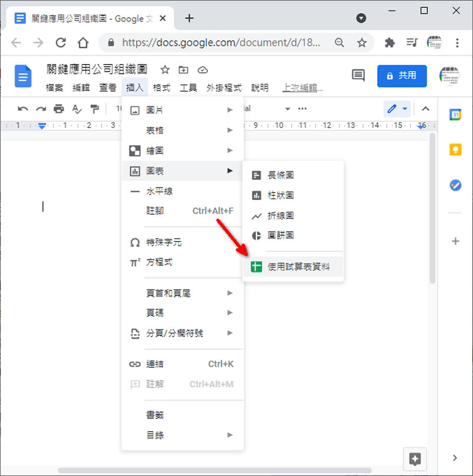Check the cloud save status icon
The image size is (473, 476).
(202, 70)
